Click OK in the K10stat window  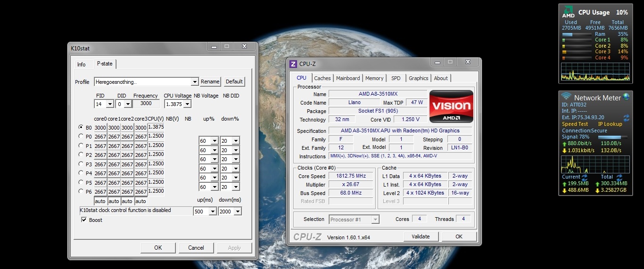pyautogui.click(x=158, y=248)
